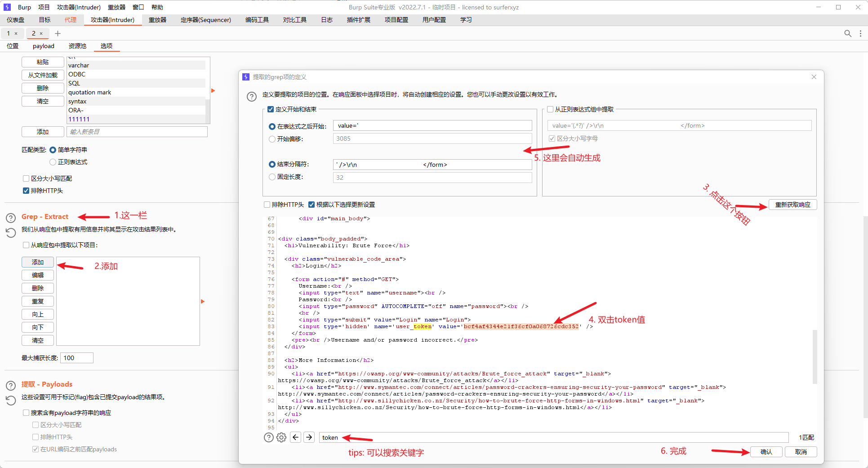Open help icon for Grep - Extract section
This screenshot has height=468, width=868.
point(11,218)
